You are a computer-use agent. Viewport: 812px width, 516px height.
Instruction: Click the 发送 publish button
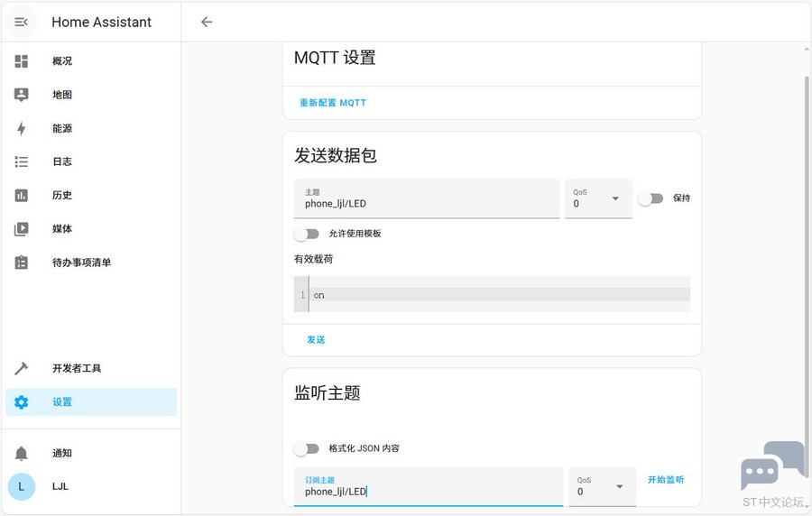click(x=316, y=340)
